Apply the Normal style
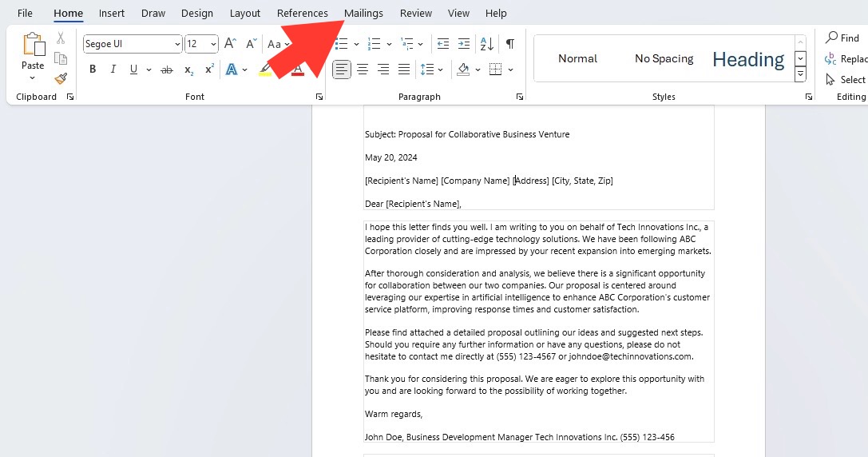 [577, 58]
